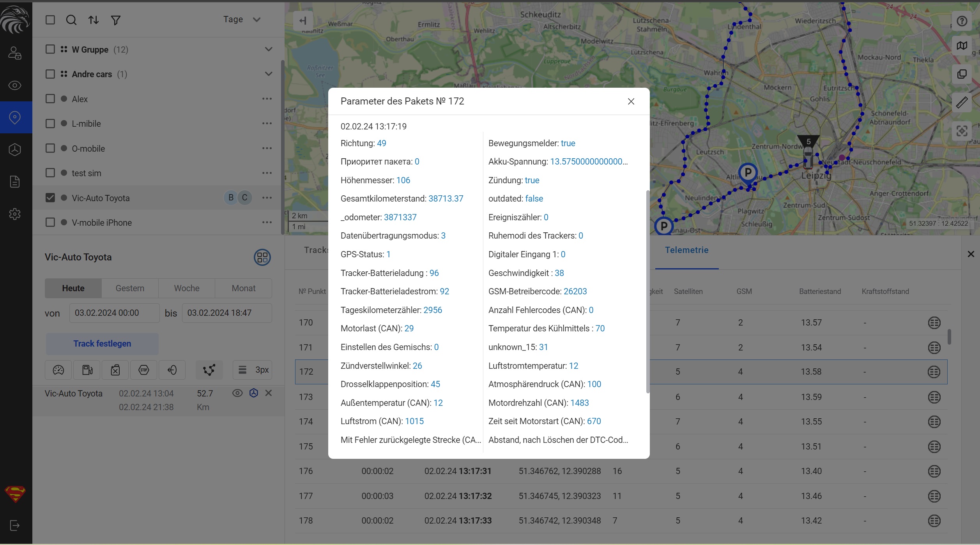Open the Tage dropdown
980x545 pixels.
(x=242, y=19)
